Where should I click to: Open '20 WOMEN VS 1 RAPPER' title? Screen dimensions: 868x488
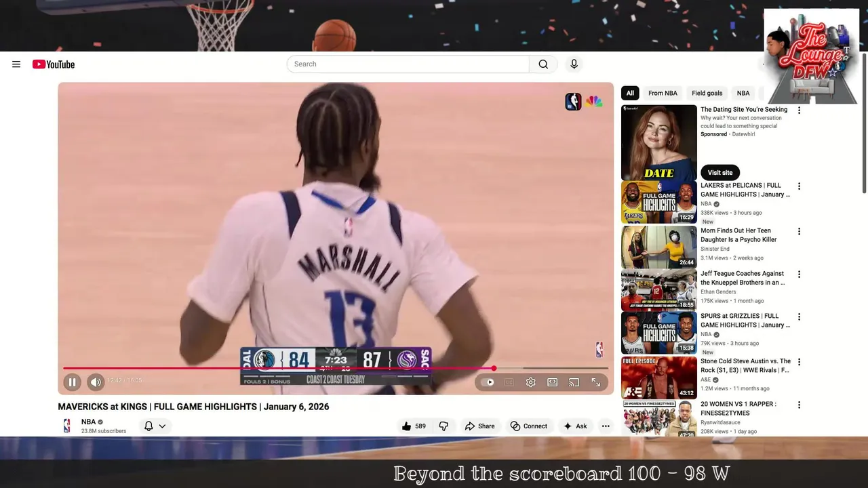coord(738,409)
